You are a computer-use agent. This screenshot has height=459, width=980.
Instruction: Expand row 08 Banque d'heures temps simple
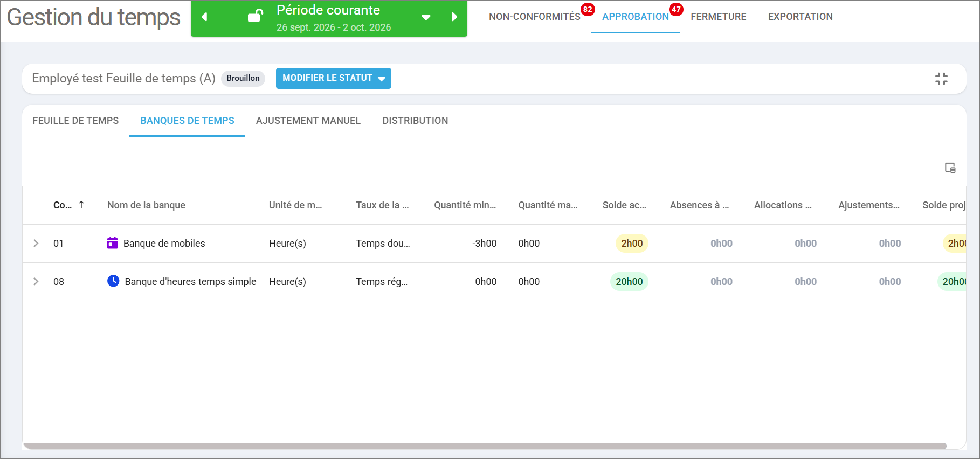pos(36,281)
